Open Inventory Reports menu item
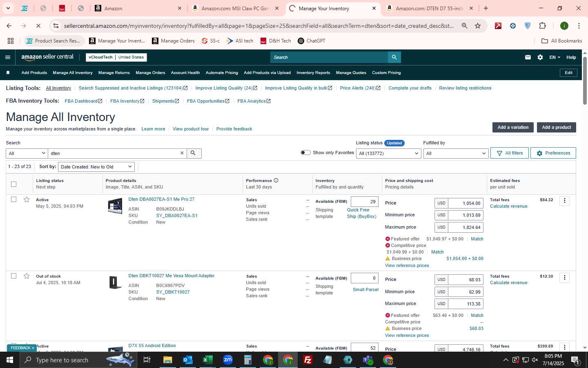 [313, 73]
